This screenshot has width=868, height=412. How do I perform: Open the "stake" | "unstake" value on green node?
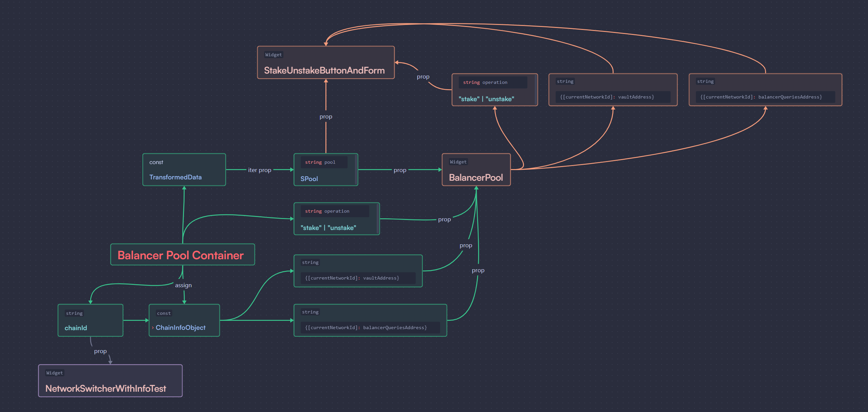click(328, 228)
